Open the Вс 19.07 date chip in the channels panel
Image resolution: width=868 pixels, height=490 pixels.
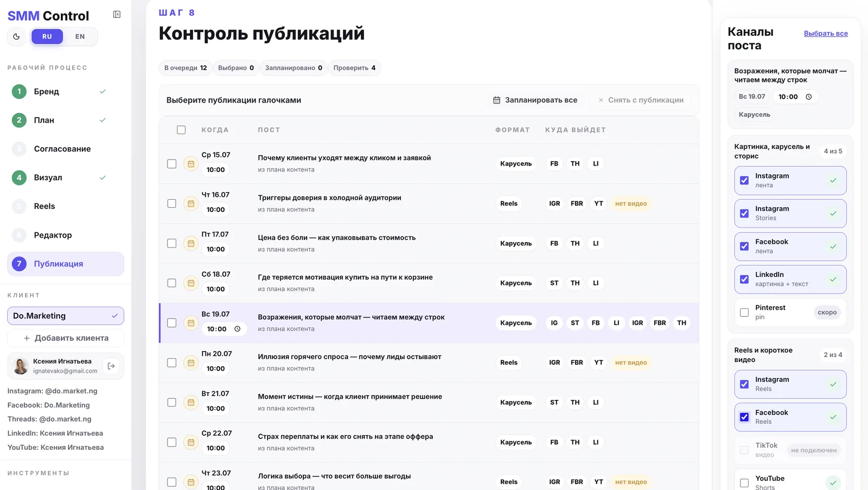point(752,97)
